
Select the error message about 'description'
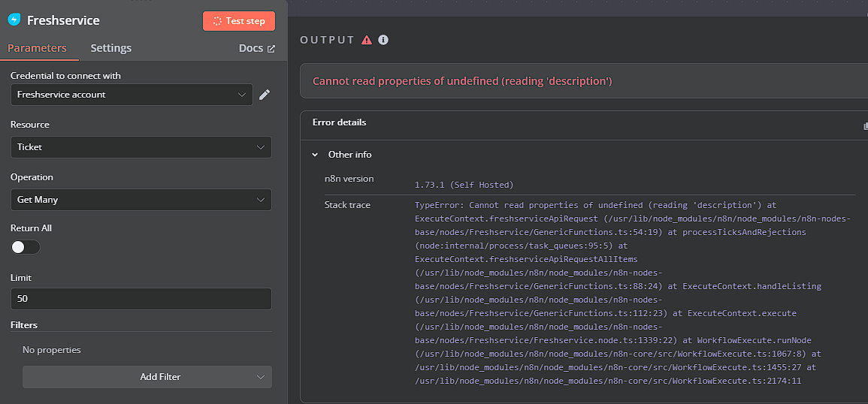[x=462, y=81]
